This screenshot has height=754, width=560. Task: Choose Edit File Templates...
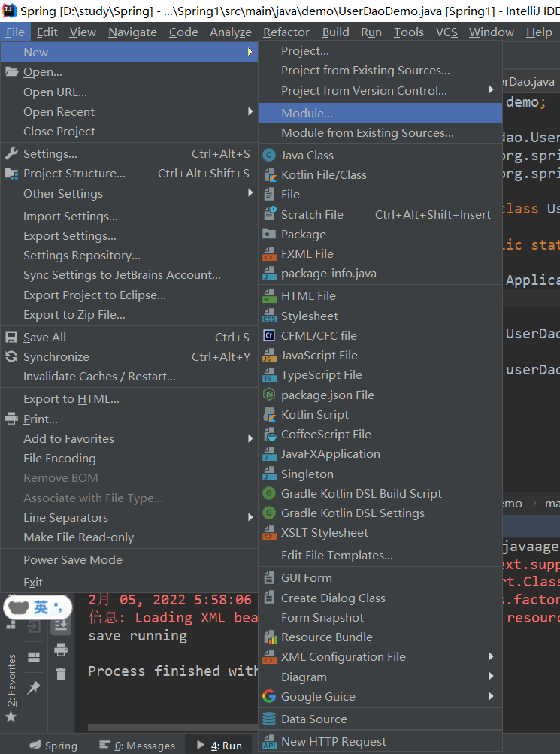point(380,556)
